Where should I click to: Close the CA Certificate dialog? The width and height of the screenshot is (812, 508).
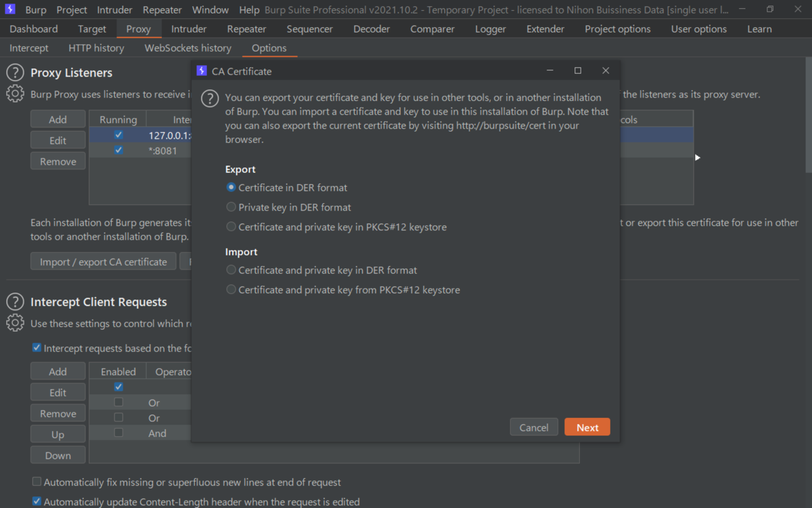[x=606, y=70]
